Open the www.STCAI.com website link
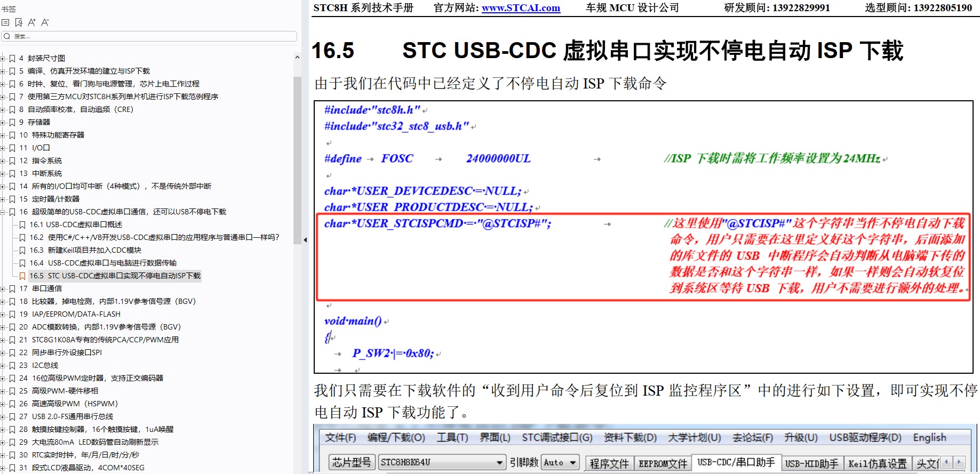 pyautogui.click(x=521, y=8)
